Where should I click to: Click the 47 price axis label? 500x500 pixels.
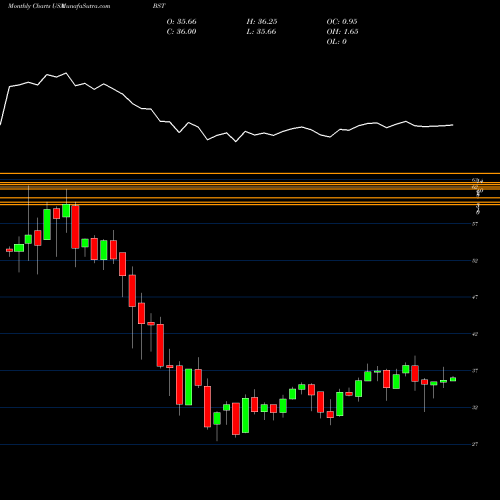tap(475, 297)
